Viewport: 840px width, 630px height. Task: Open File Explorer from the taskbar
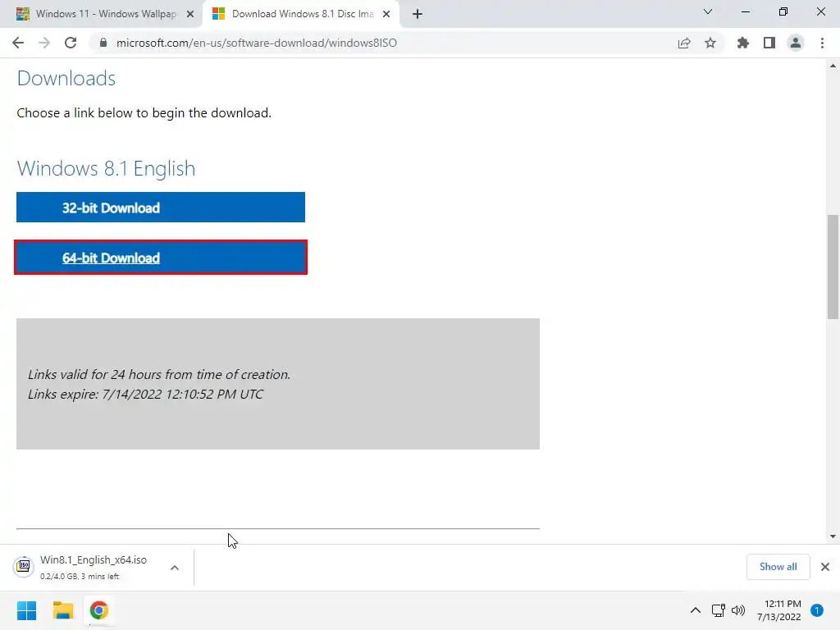pyautogui.click(x=62, y=610)
